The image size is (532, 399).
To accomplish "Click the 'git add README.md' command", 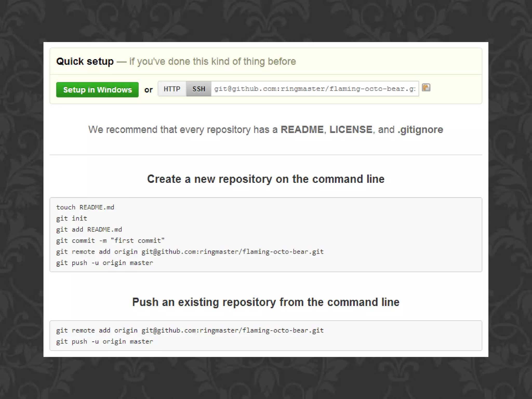I will pos(89,230).
